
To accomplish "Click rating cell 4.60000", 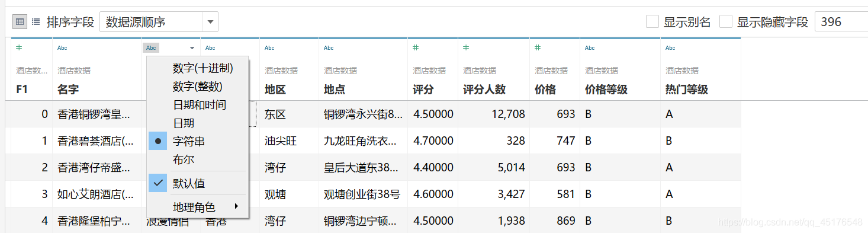I will point(433,194).
